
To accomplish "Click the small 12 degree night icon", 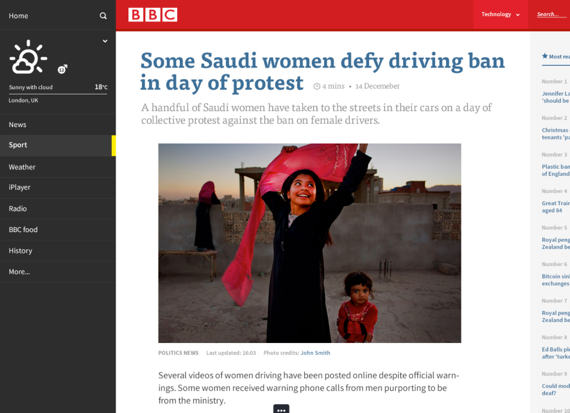I will point(62,69).
